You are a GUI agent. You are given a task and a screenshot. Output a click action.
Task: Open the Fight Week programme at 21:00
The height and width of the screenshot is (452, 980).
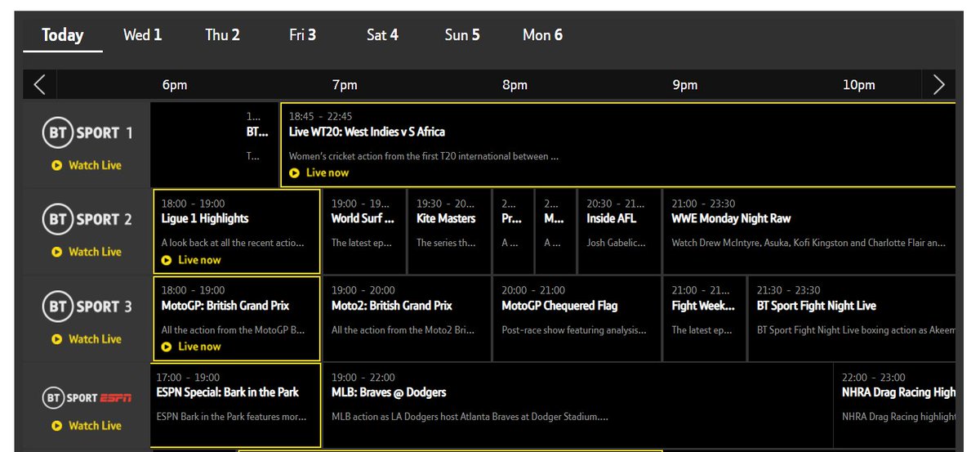click(x=705, y=319)
